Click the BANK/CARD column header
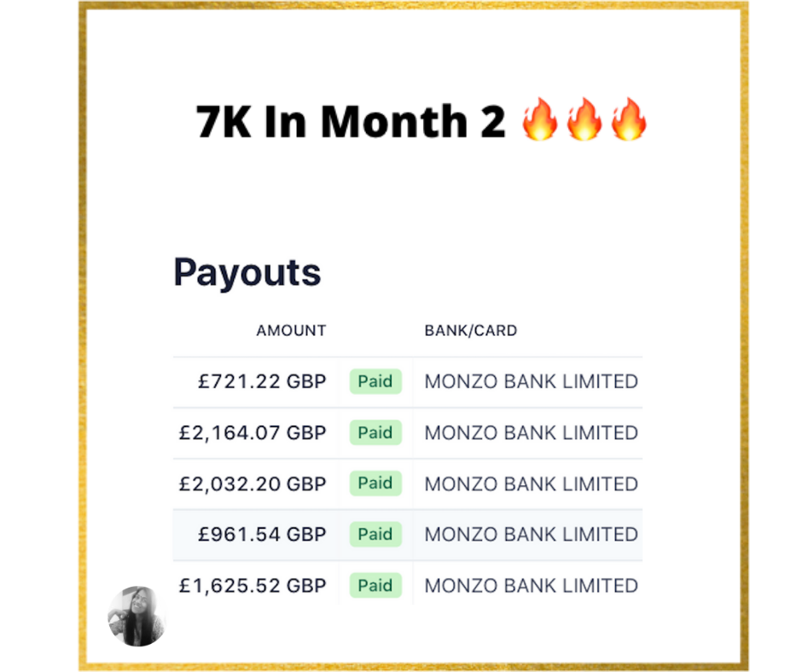Viewport: 802px width, 672px height. [471, 330]
